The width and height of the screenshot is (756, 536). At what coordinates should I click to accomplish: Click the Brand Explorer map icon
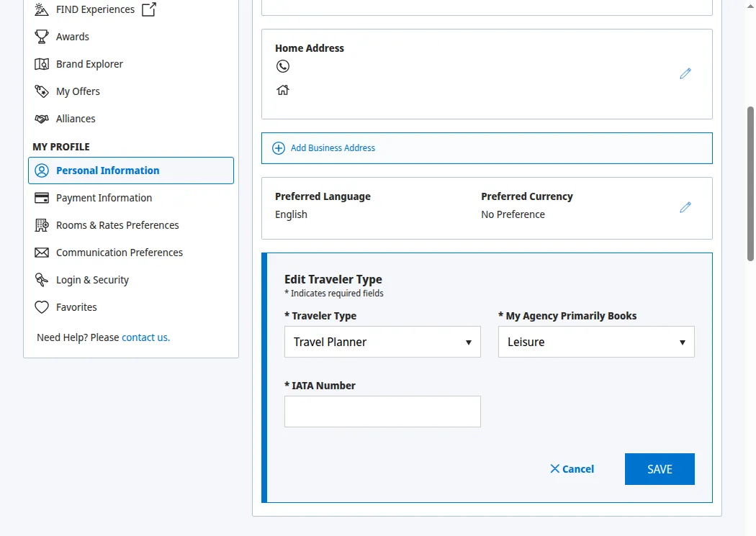point(42,64)
